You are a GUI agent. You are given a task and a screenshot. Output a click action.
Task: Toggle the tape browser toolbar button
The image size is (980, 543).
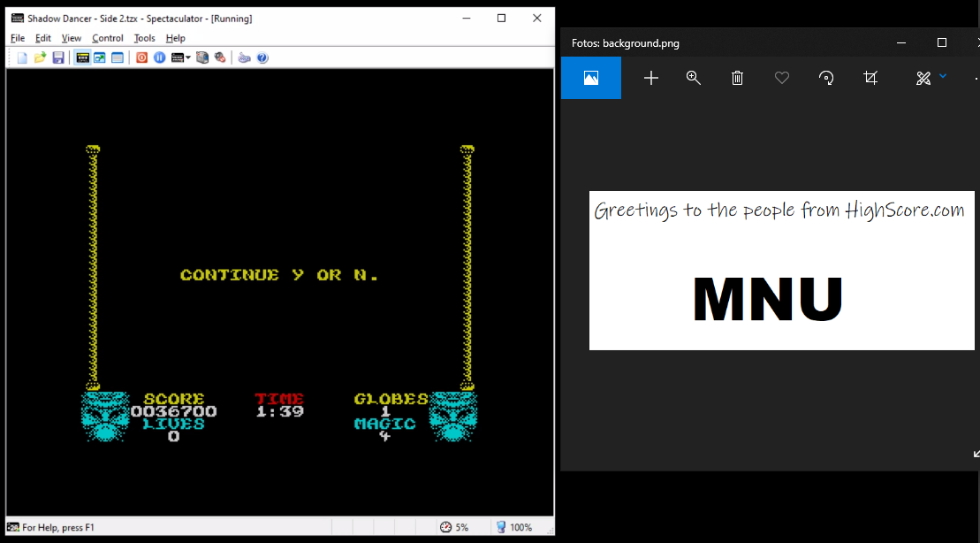click(82, 57)
